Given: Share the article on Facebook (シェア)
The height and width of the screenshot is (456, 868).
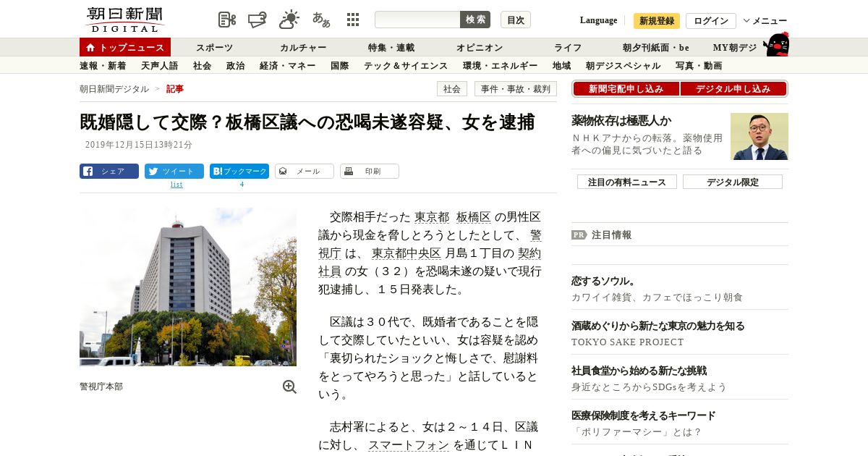Looking at the screenshot, I should coord(109,172).
